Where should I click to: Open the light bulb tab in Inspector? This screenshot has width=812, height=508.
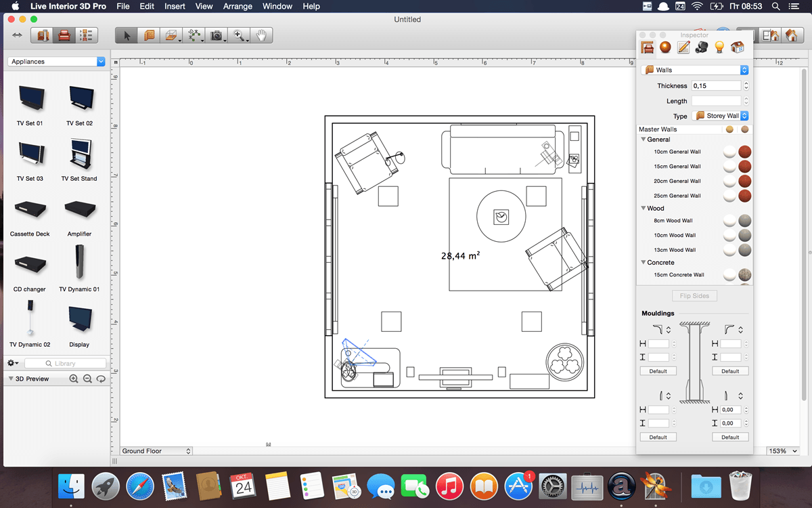pos(720,47)
